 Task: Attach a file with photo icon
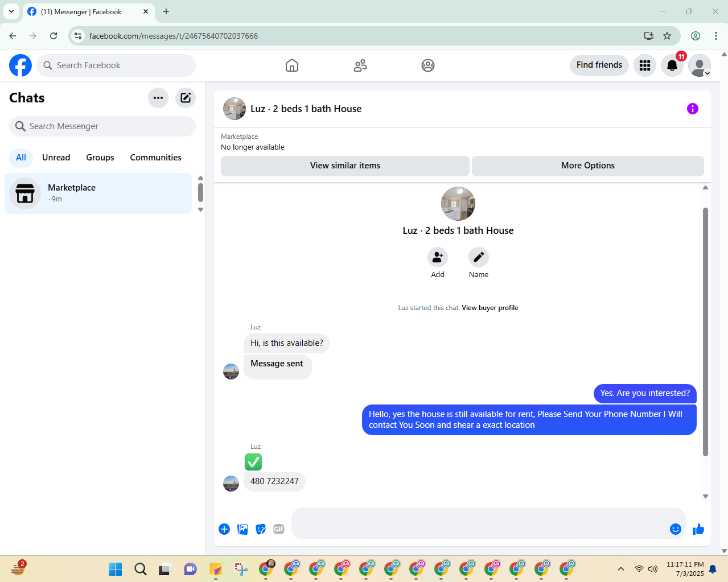point(242,529)
